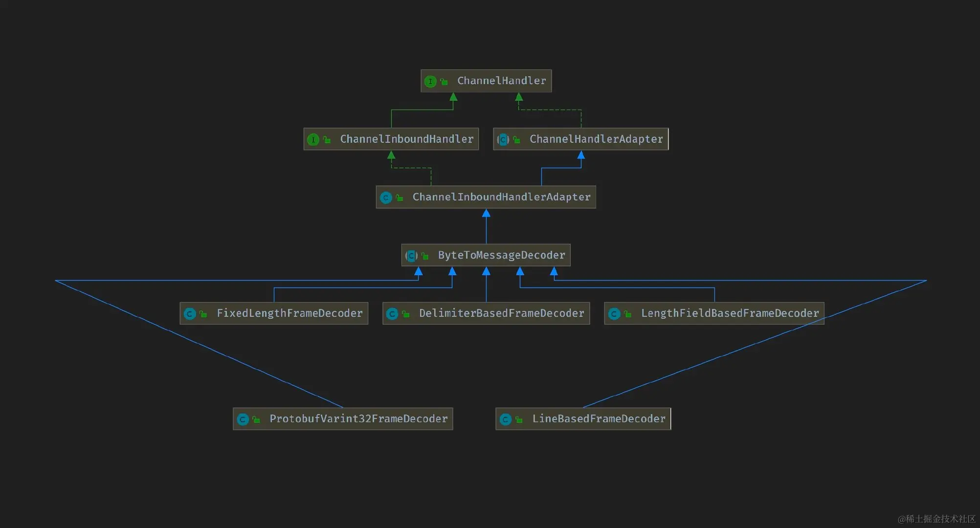Image resolution: width=980 pixels, height=528 pixels.
Task: Click the ChannelInboundHandlerAdapter class icon
Action: click(386, 198)
